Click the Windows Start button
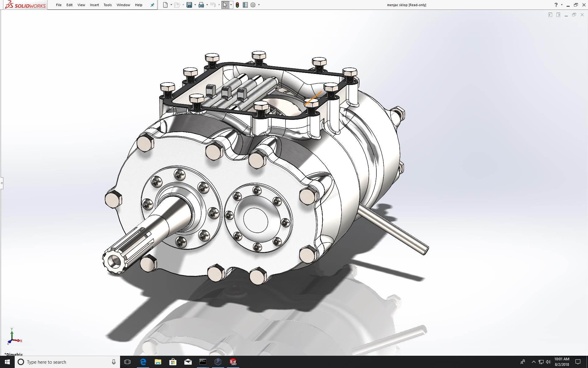This screenshot has height=368, width=588. coord(7,362)
